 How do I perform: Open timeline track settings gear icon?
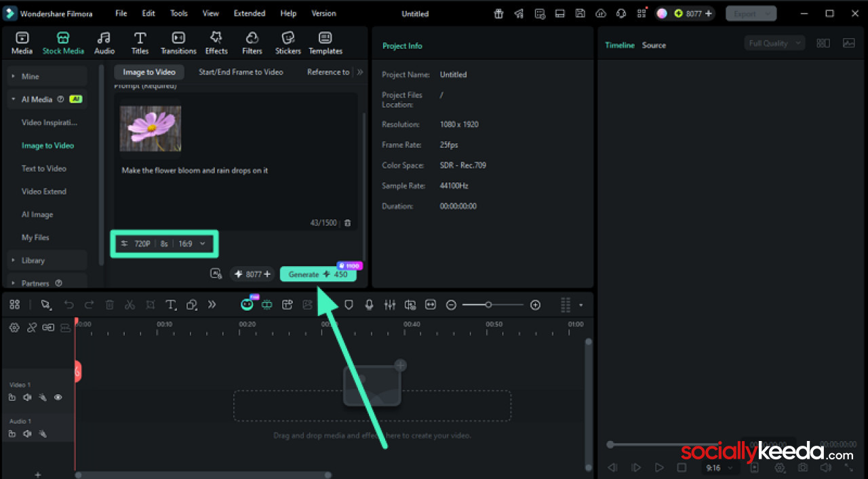(x=14, y=328)
